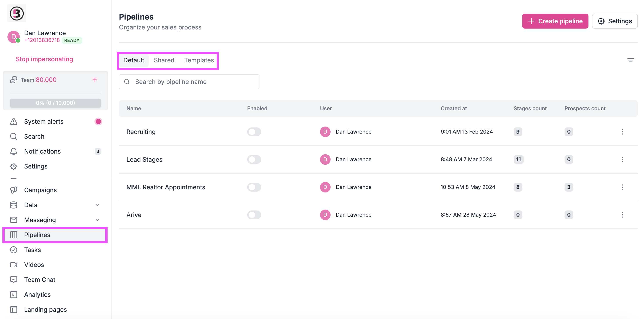The height and width of the screenshot is (319, 644).
Task: Open the filter icon above the pipeline table
Action: tap(630, 60)
